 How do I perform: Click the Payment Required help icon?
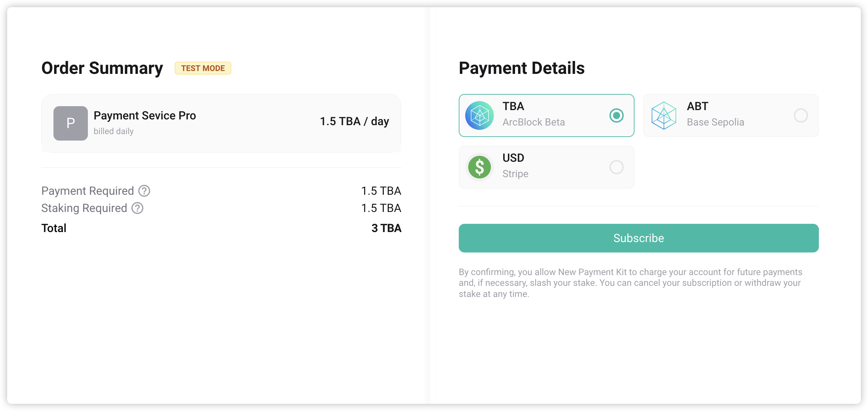(x=144, y=191)
